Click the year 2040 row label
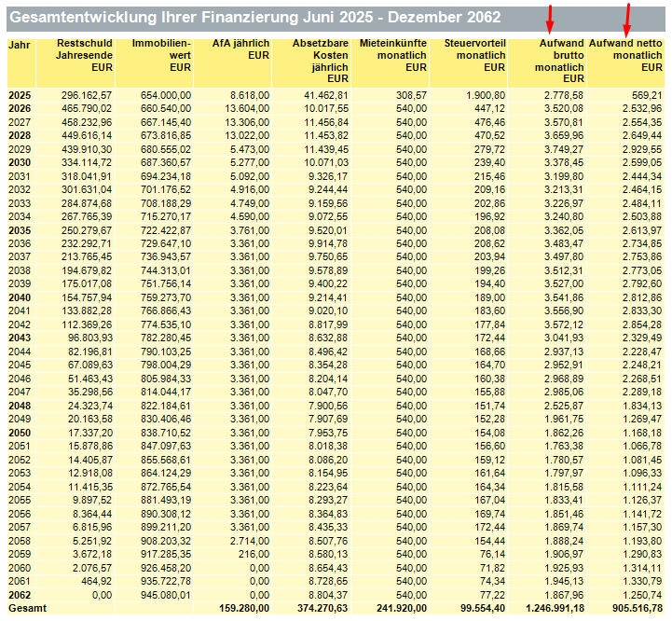 [20, 297]
